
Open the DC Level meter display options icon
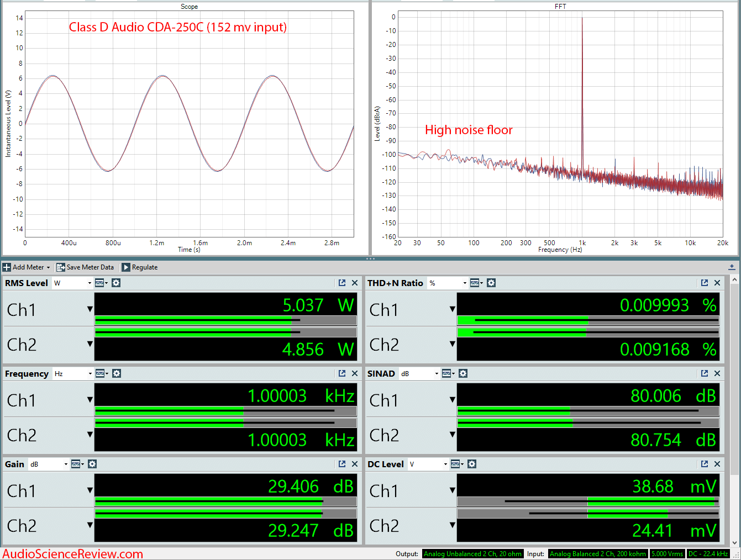tap(457, 464)
